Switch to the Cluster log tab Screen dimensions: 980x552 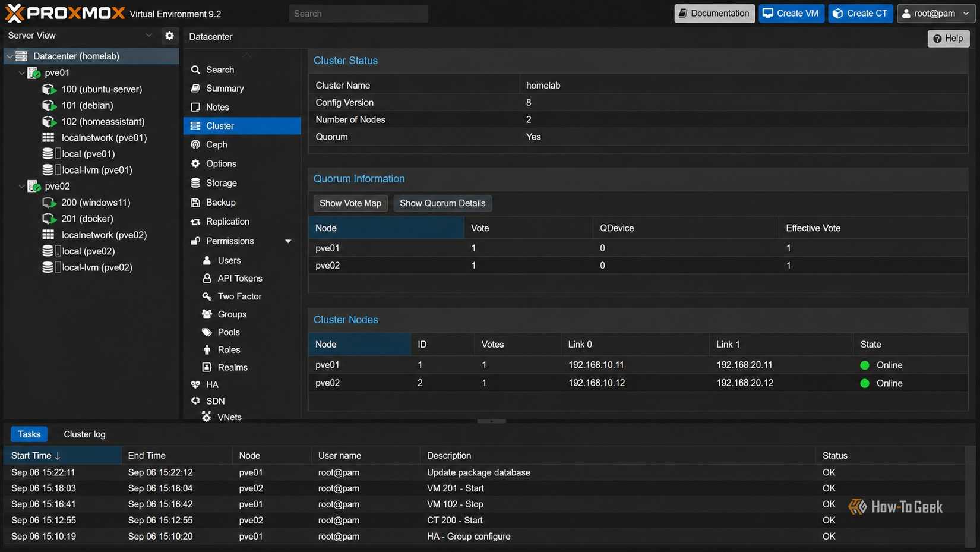pyautogui.click(x=84, y=434)
